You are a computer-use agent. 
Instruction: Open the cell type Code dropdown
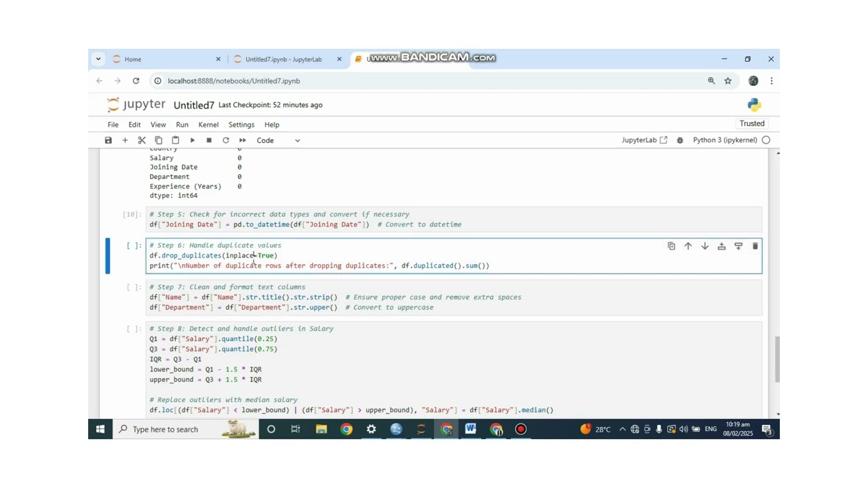[278, 140]
